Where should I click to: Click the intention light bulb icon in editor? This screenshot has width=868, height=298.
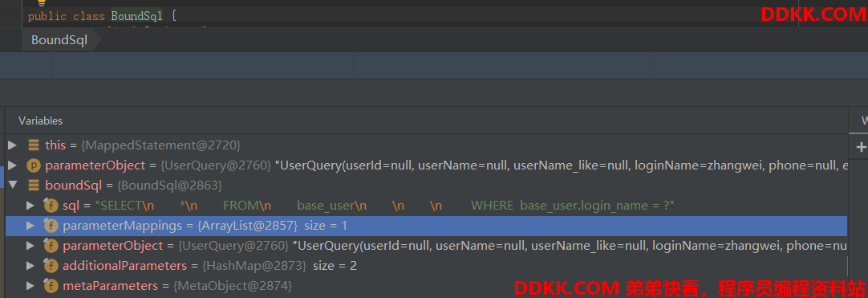click(x=41, y=2)
